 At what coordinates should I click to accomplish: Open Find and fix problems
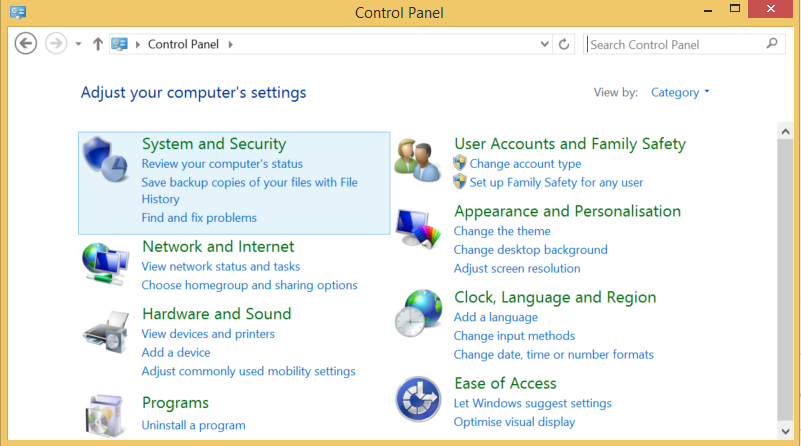click(x=199, y=218)
